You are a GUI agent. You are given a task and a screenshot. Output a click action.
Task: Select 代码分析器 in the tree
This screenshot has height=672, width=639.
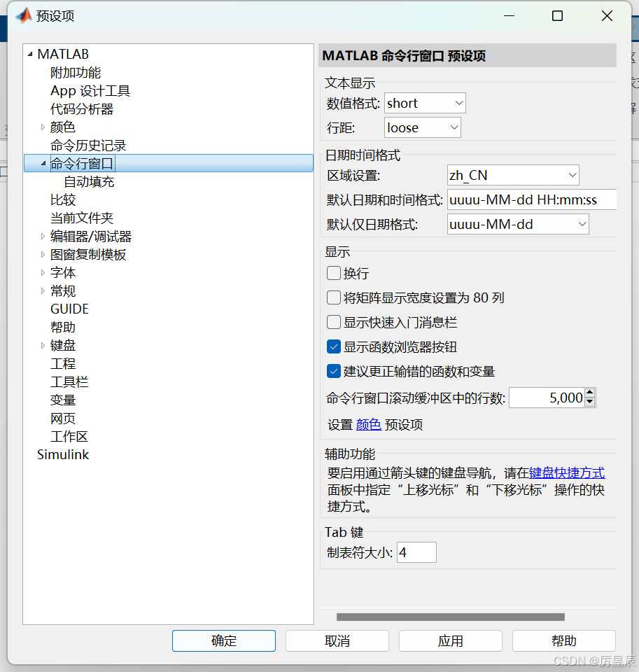pos(82,109)
